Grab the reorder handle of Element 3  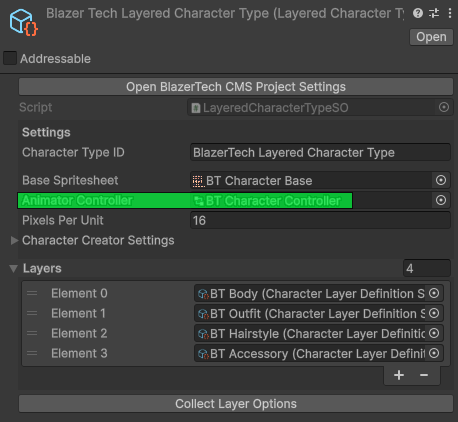pos(32,353)
